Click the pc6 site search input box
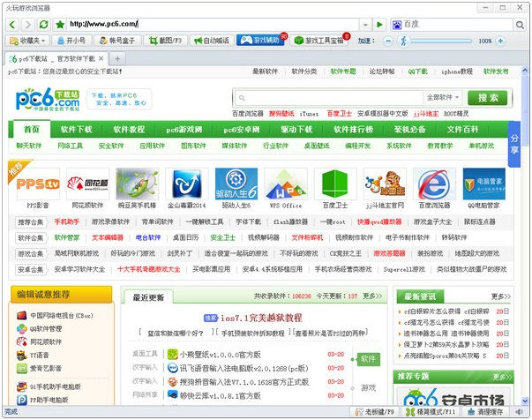Image resolution: width=532 pixels, height=420 pixels. [x=329, y=98]
